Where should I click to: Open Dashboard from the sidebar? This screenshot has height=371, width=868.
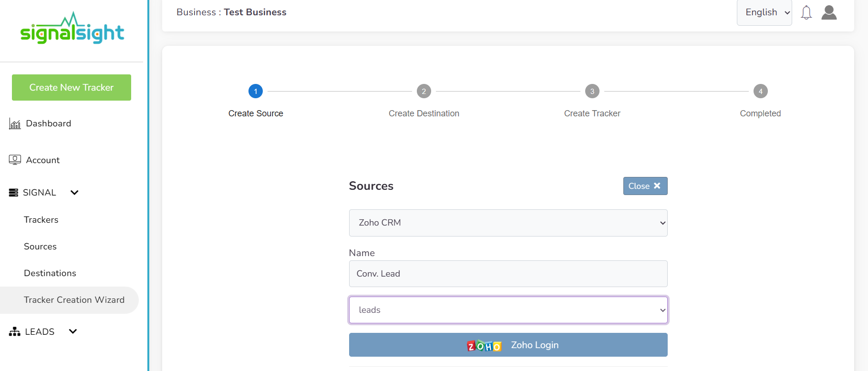coord(48,124)
